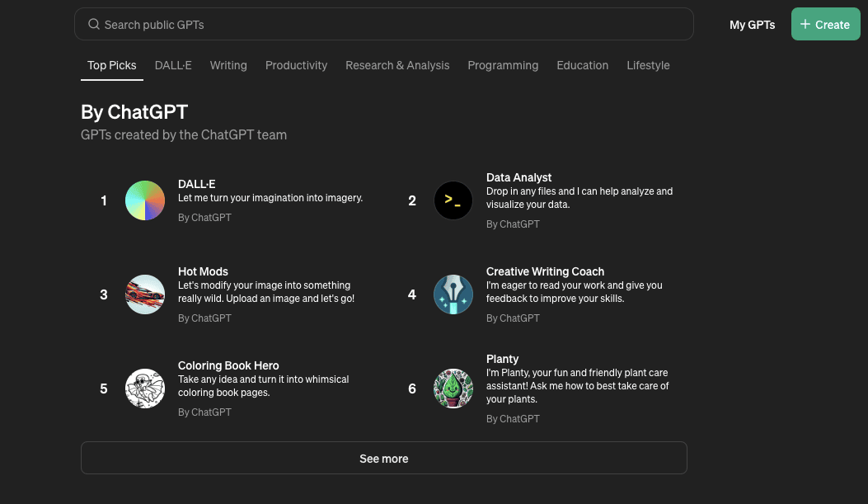
Task: Switch to the Top Picks tab
Action: click(112, 65)
